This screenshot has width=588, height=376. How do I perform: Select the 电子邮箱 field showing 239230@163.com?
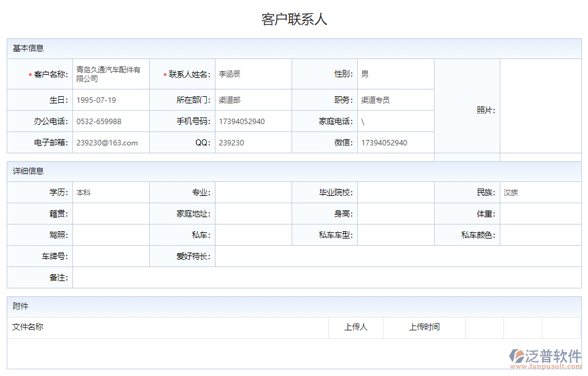point(111,142)
